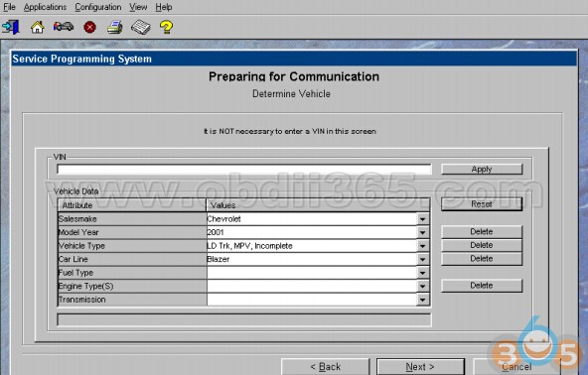Open the Help menu
The image size is (588, 375).
tap(164, 7)
